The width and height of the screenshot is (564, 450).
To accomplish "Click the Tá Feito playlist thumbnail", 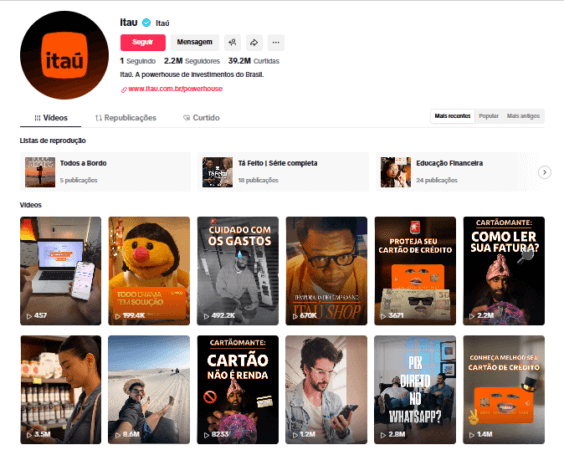I will click(217, 172).
